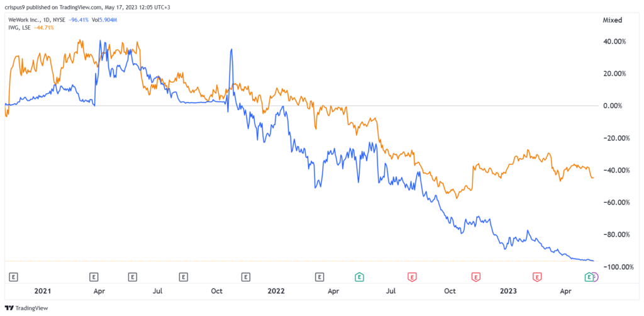Click the first red earnings marker
The width and height of the screenshot is (644, 316).
click(412, 276)
